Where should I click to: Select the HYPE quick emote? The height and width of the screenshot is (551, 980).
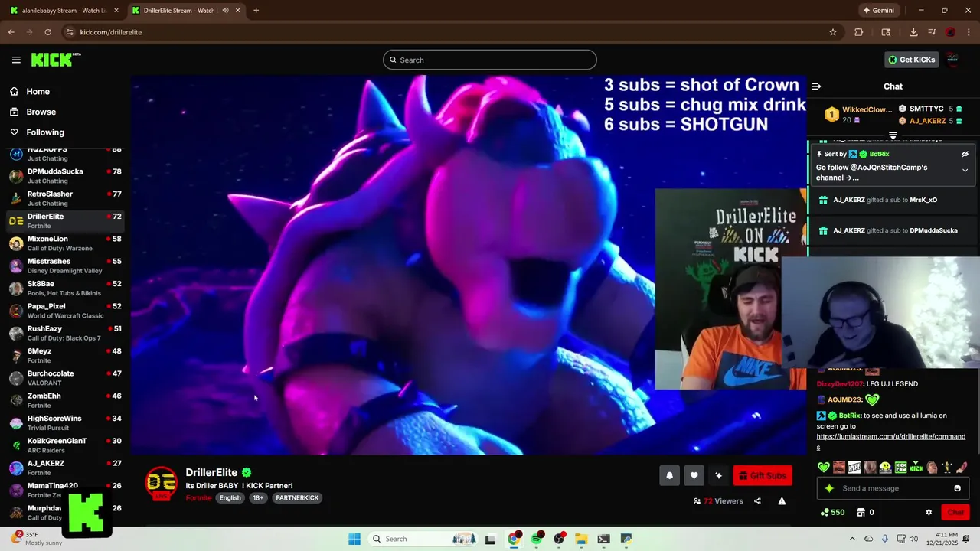[854, 467]
